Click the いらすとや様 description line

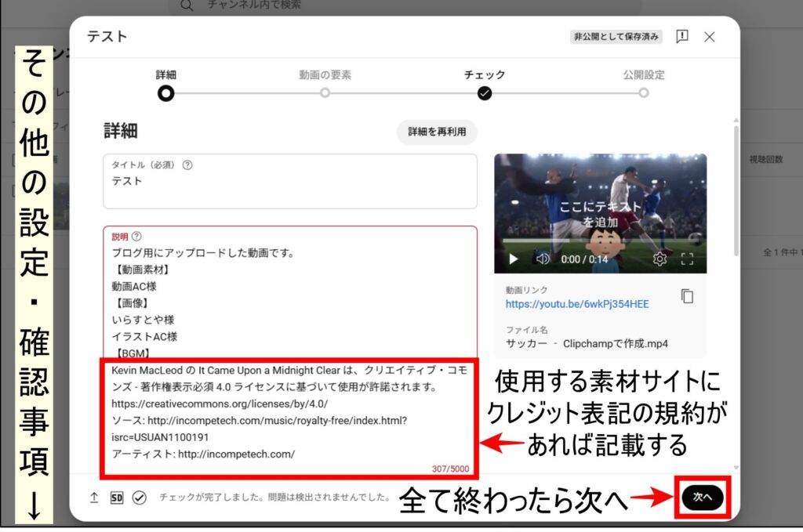143,320
